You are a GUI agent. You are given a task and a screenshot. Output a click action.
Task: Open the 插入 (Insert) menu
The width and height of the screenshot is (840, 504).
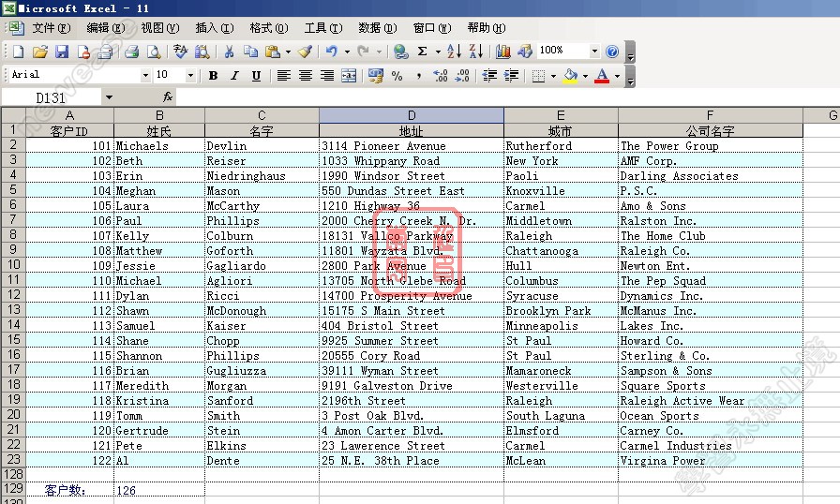[215, 28]
